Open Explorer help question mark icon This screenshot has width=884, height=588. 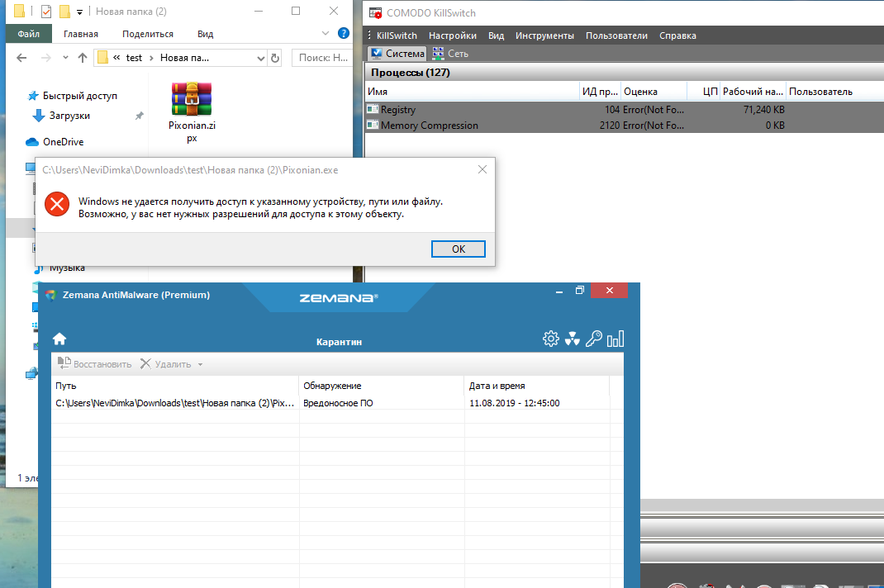(x=344, y=33)
